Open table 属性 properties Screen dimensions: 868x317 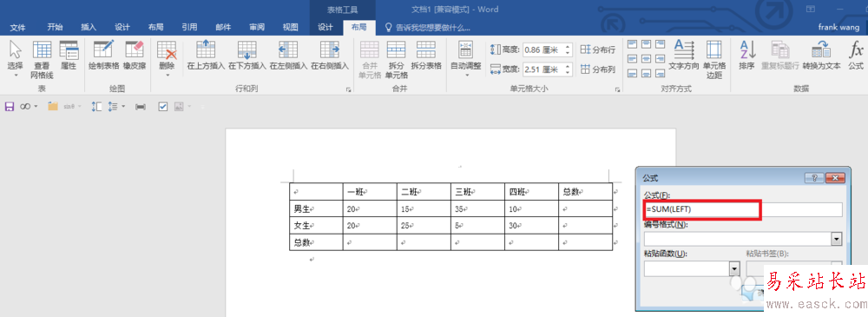pyautogui.click(x=69, y=56)
